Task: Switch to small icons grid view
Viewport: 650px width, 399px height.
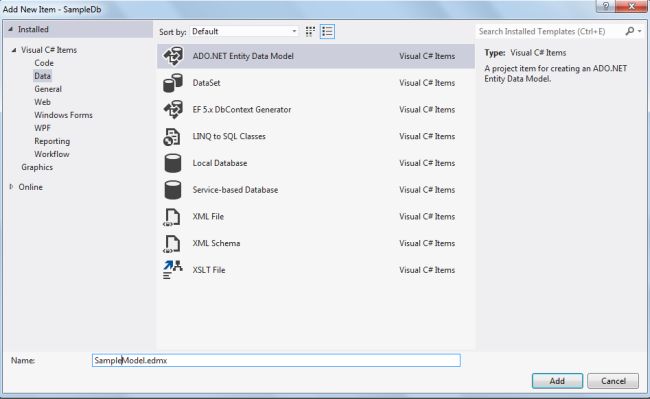Action: (x=310, y=31)
